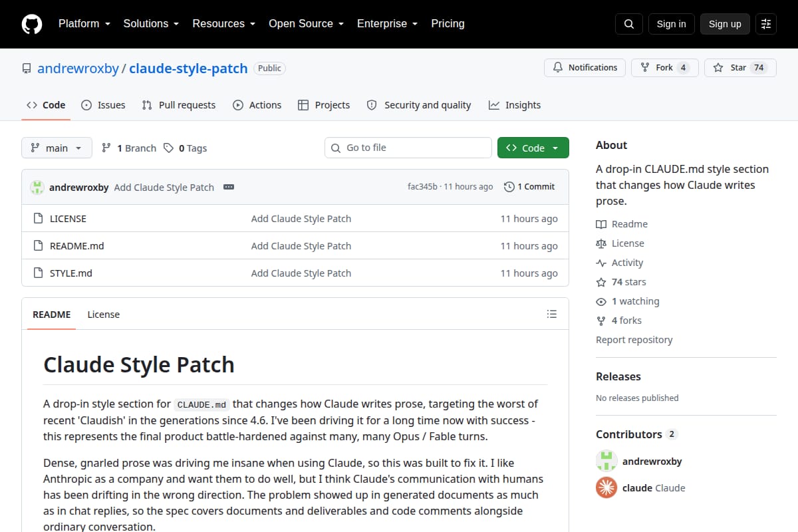Open the claude-style-patch repository link
This screenshot has height=532, width=798.
188,68
